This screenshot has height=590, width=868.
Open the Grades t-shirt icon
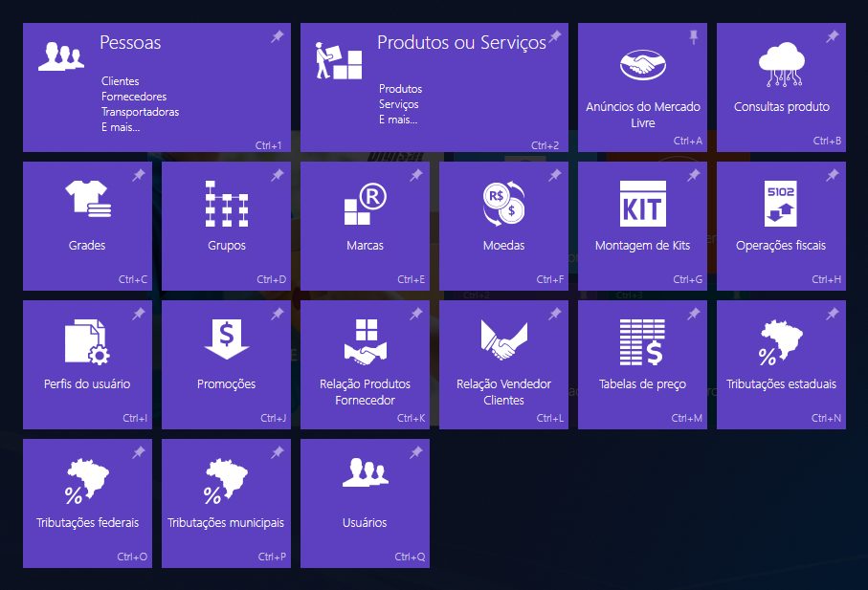[88, 199]
